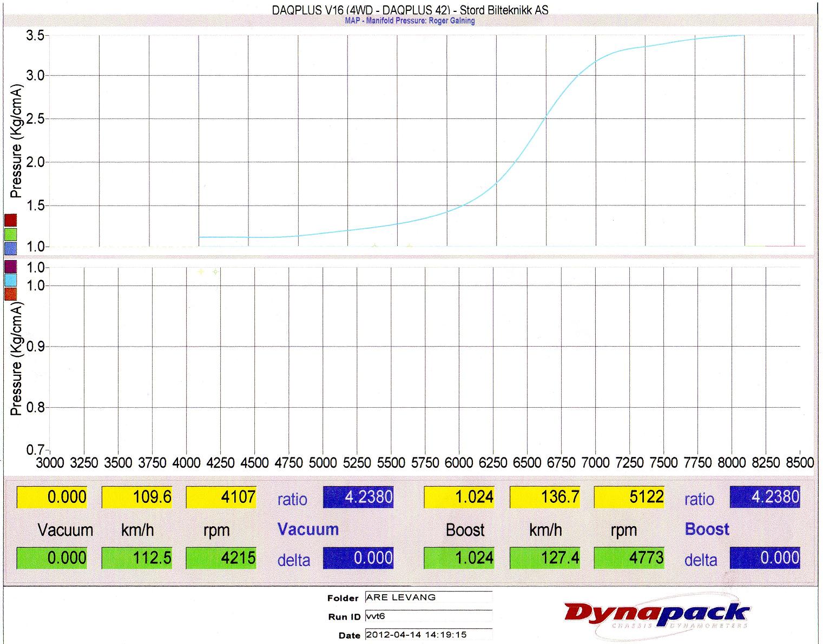Click the Date field
Viewport: 823px width, 644px height.
tap(429, 634)
